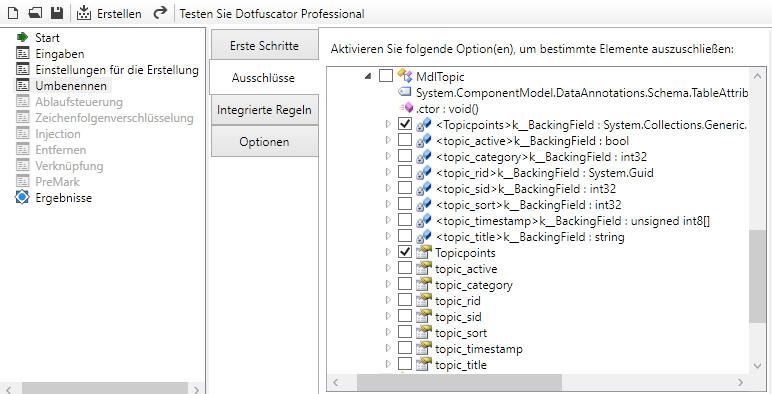This screenshot has height=394, width=772.
Task: Click the tree scroll up arrow
Action: (757, 75)
